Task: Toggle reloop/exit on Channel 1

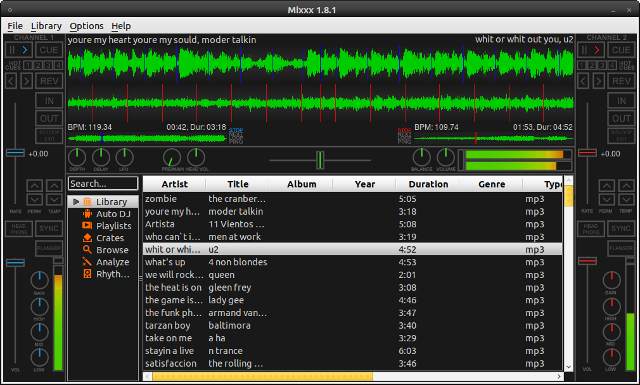Action: (49, 136)
